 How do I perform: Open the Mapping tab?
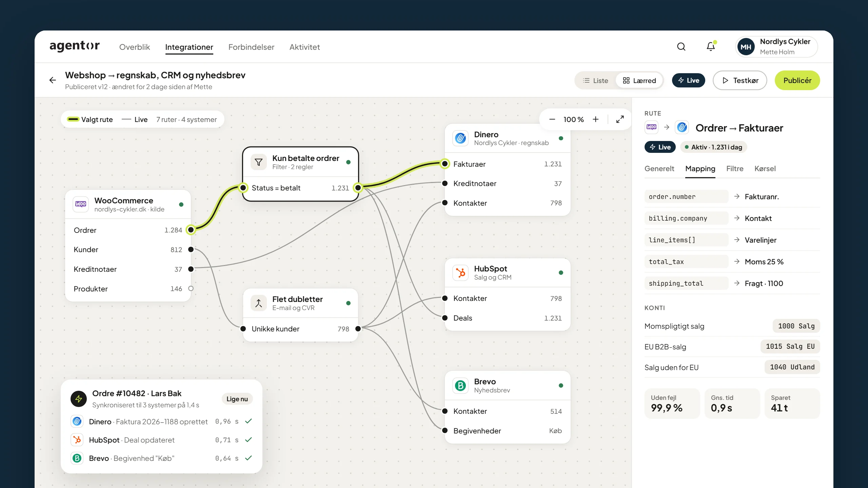click(x=700, y=168)
